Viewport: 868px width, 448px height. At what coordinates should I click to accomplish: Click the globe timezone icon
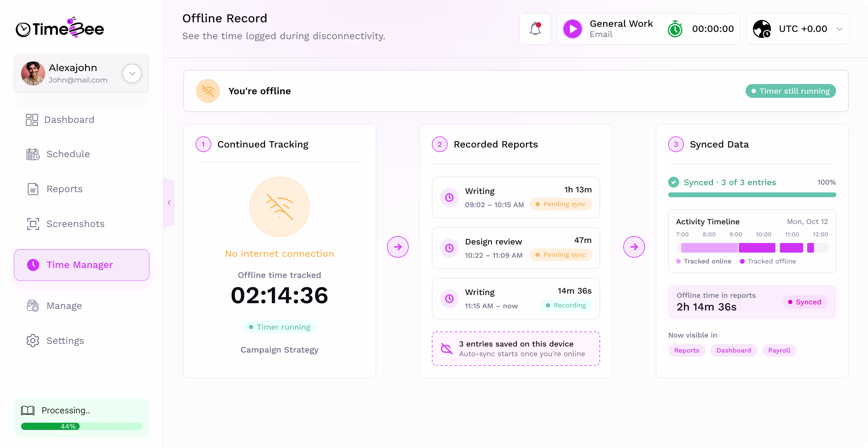click(x=762, y=29)
